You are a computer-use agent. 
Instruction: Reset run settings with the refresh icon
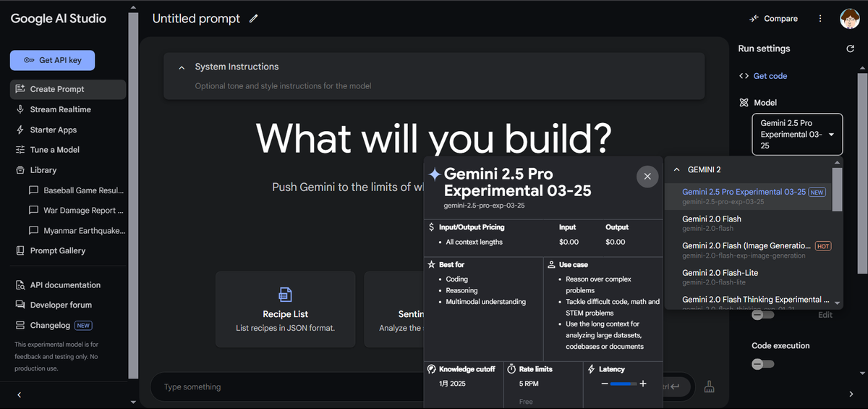tap(850, 49)
